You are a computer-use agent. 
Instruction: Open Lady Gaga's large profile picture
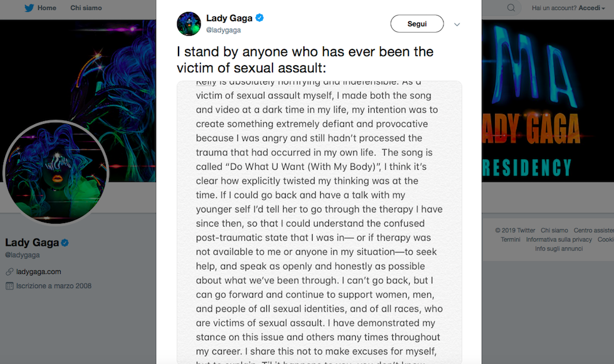[x=56, y=172]
